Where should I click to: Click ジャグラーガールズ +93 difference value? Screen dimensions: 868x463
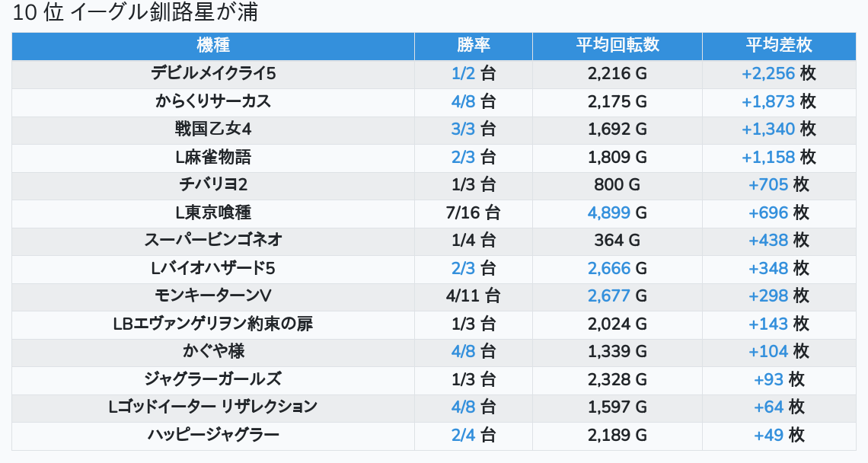point(768,379)
